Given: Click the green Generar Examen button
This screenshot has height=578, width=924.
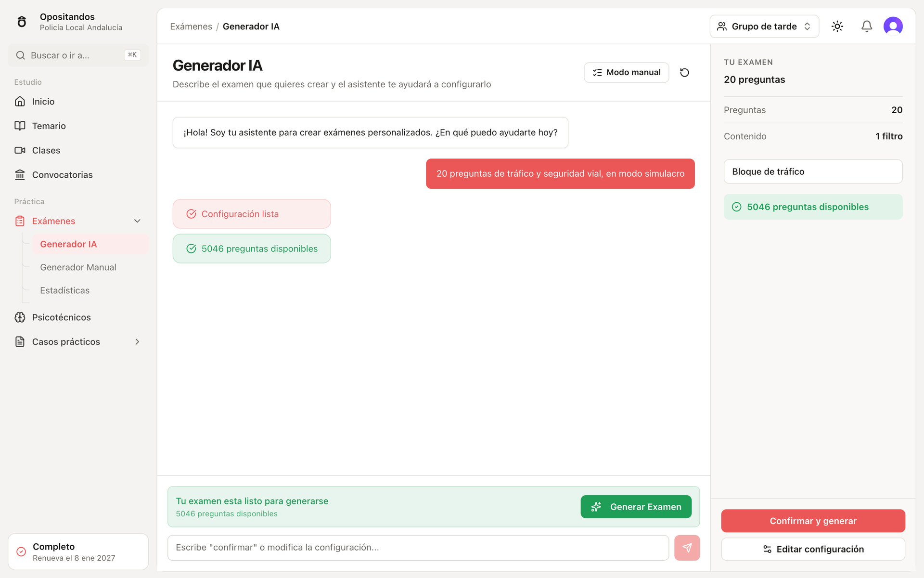Looking at the screenshot, I should click(636, 507).
